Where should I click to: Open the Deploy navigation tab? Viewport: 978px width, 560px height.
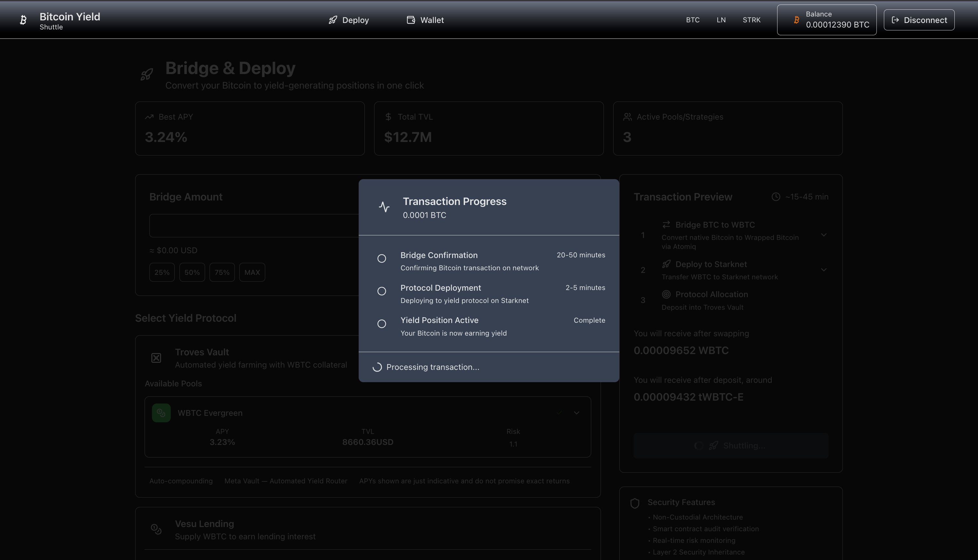coord(349,20)
